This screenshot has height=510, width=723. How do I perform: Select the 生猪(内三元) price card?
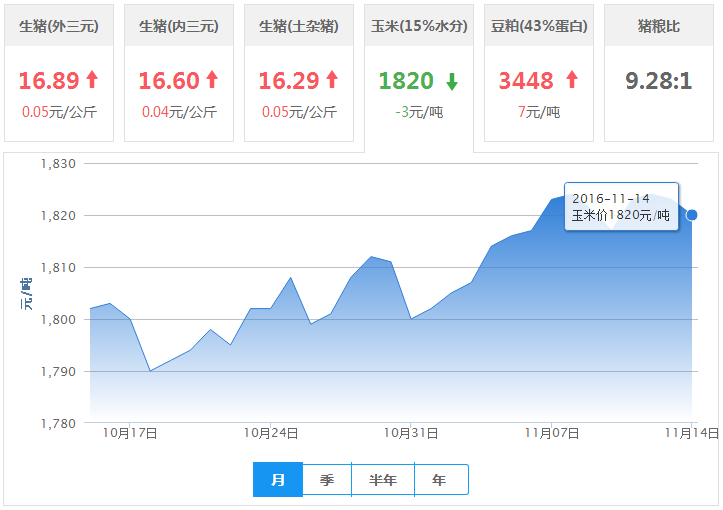point(179,73)
